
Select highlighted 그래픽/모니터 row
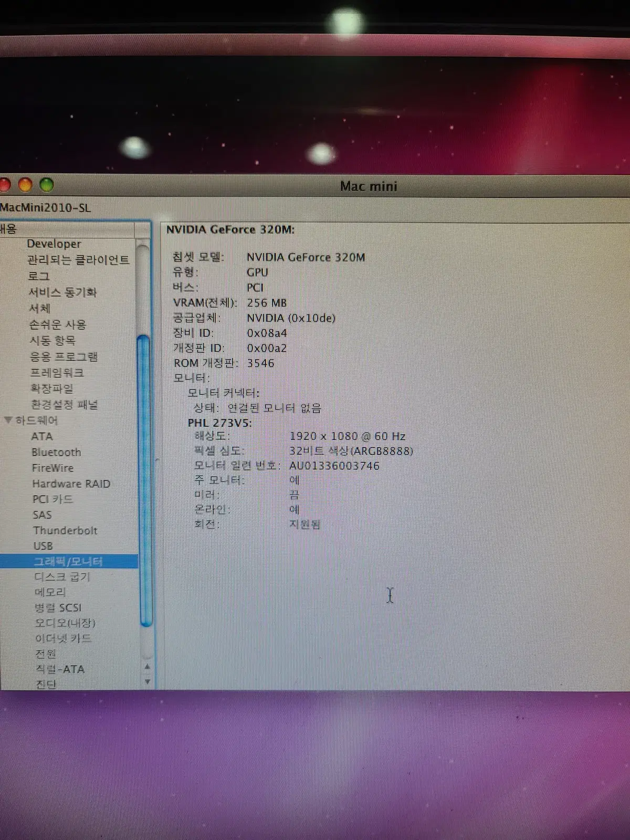(x=69, y=561)
